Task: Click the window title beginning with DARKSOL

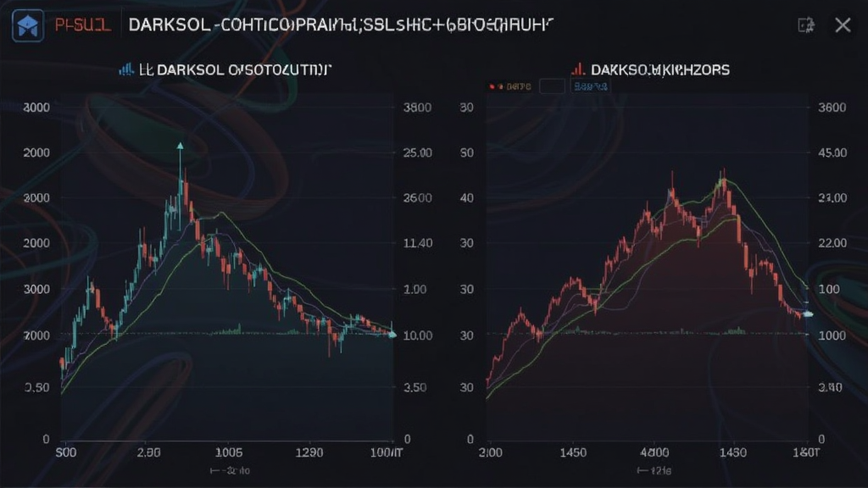Action: (341, 25)
